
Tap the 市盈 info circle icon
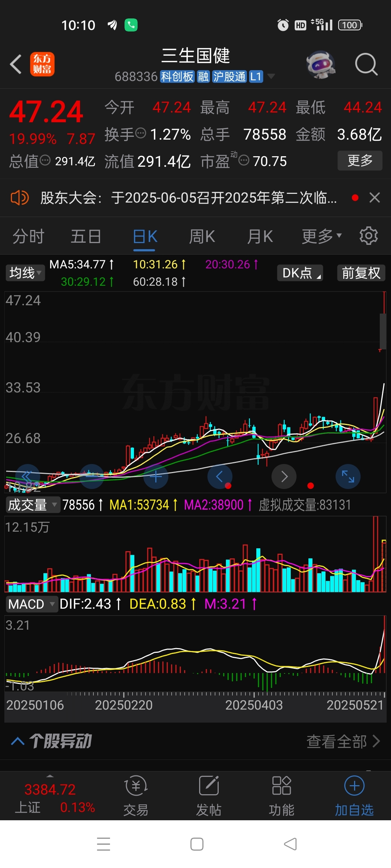coord(244,160)
